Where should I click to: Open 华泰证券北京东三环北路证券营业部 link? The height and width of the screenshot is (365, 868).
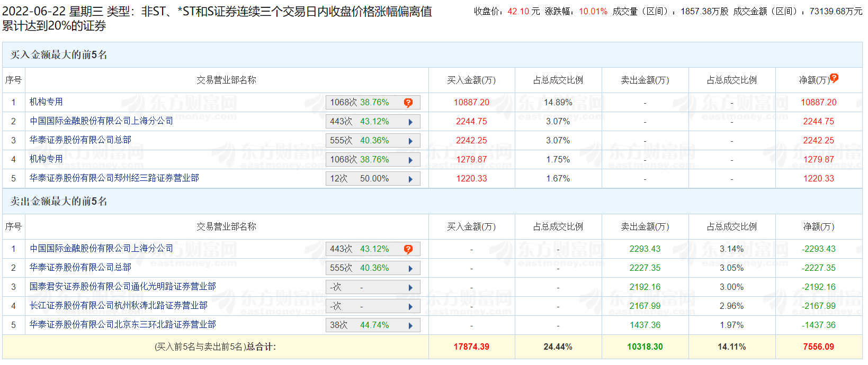[x=123, y=325]
